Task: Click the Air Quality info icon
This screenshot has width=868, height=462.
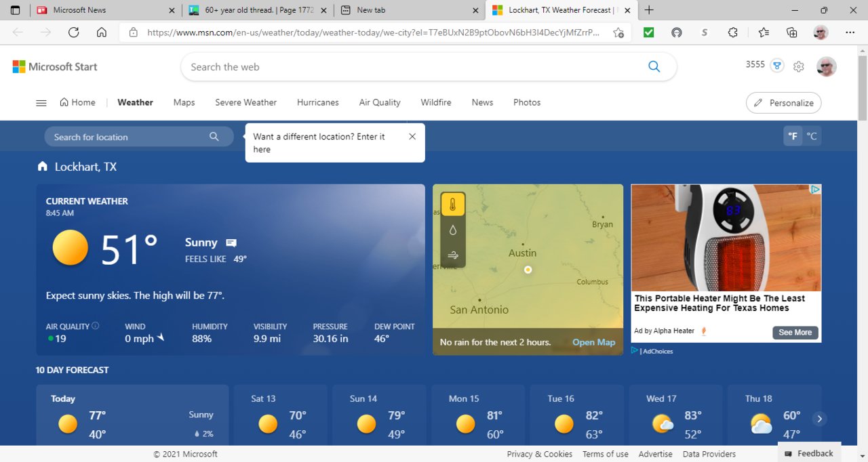Action: [95, 326]
